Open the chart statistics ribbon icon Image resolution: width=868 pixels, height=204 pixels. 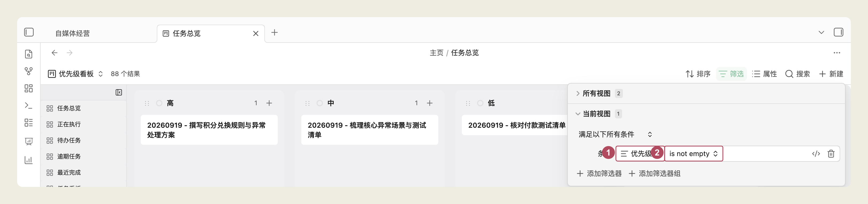[x=29, y=160]
